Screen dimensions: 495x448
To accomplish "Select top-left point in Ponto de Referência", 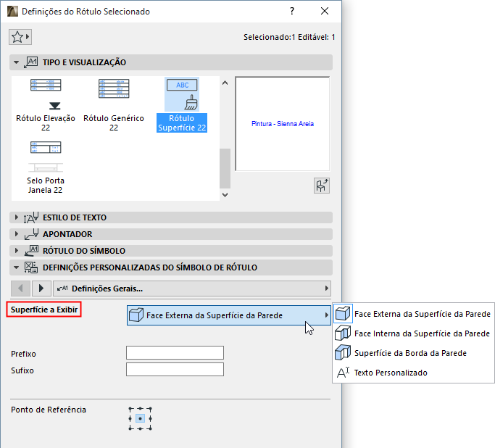I will [x=130, y=409].
